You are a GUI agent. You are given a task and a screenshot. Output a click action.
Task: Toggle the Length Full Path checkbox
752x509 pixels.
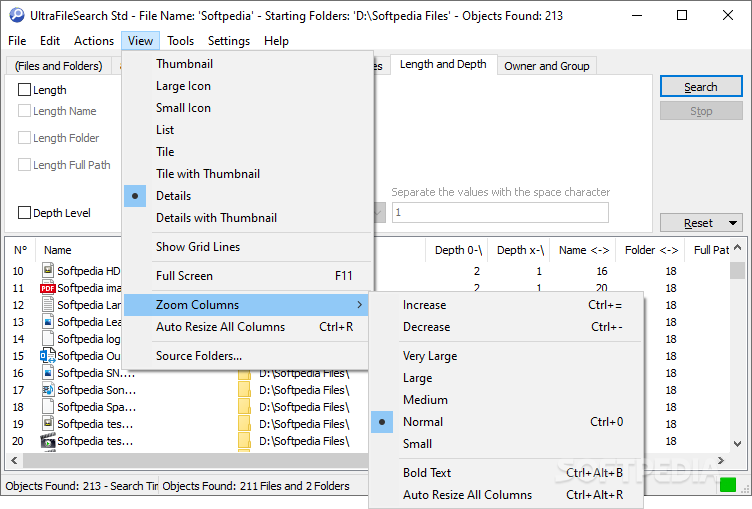pos(24,165)
